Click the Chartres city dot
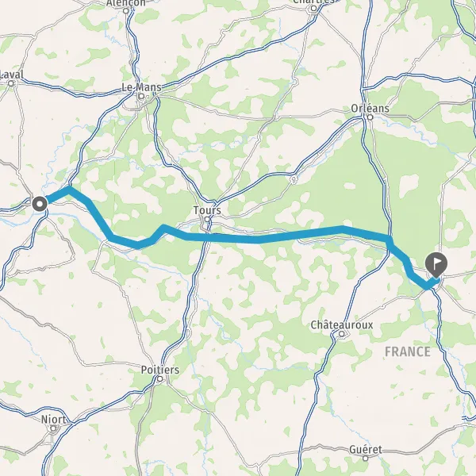The height and width of the screenshot is (476, 476). (313, 9)
